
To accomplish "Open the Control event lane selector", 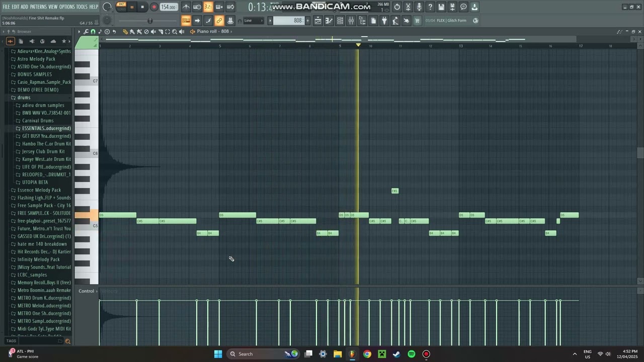I will pos(88,291).
